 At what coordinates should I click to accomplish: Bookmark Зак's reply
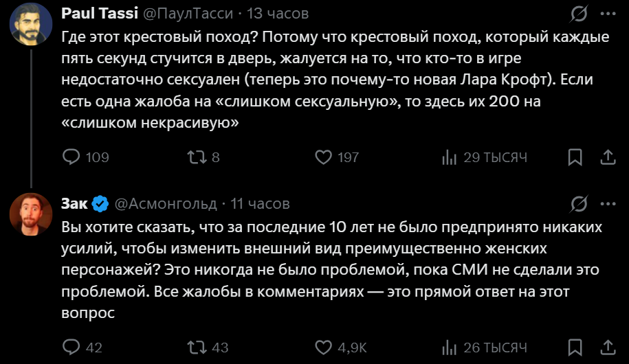pos(575,347)
